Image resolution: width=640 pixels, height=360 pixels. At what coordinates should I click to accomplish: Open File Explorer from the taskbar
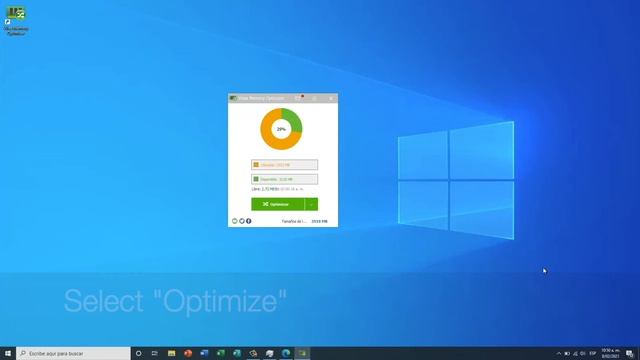click(x=171, y=353)
